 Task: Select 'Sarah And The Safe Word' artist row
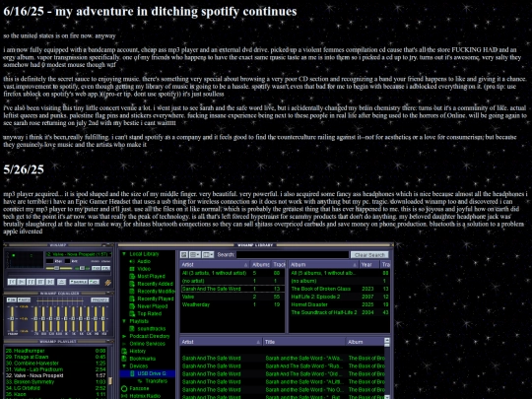tap(233, 289)
